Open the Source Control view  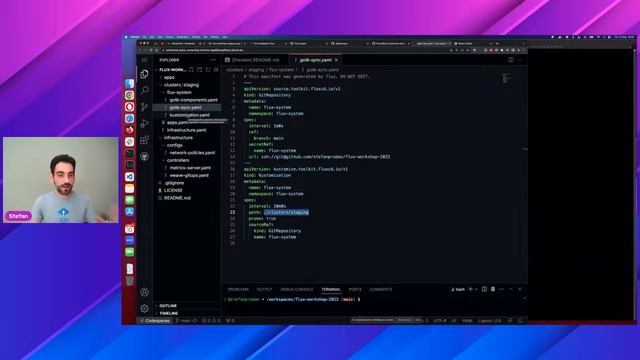tap(144, 107)
